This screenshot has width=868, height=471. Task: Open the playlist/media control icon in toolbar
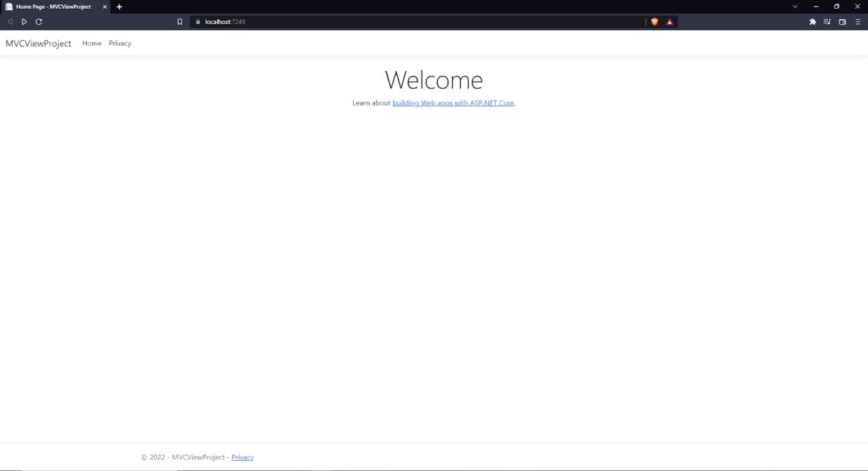[827, 22]
